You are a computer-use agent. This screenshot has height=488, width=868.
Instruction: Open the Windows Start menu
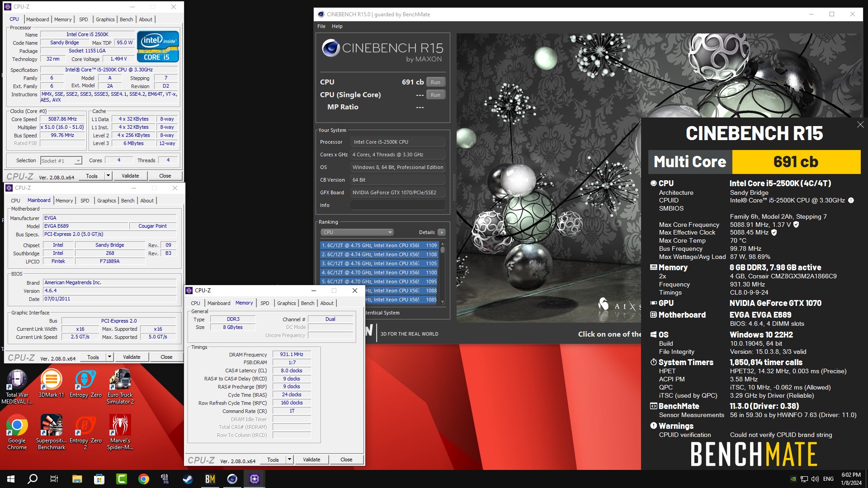(x=11, y=479)
